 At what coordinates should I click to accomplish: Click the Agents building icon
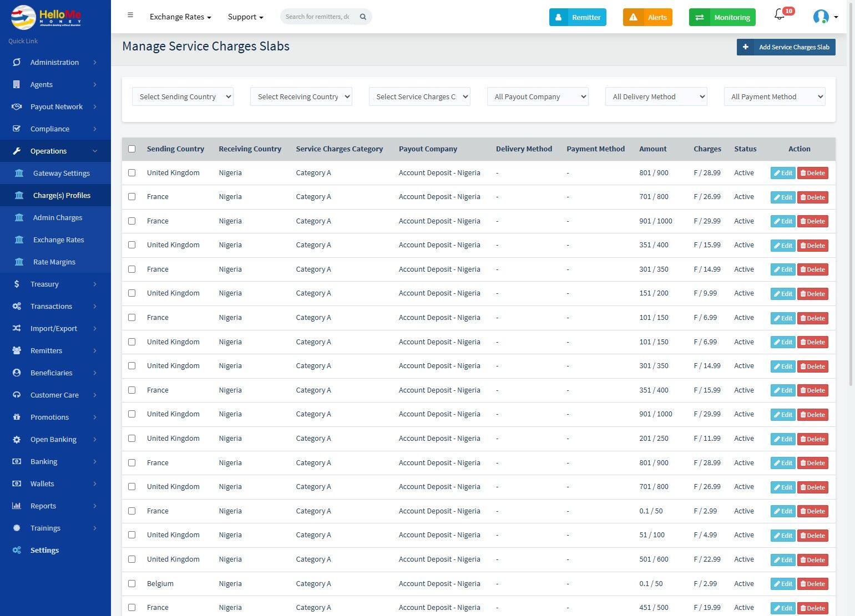(17, 84)
